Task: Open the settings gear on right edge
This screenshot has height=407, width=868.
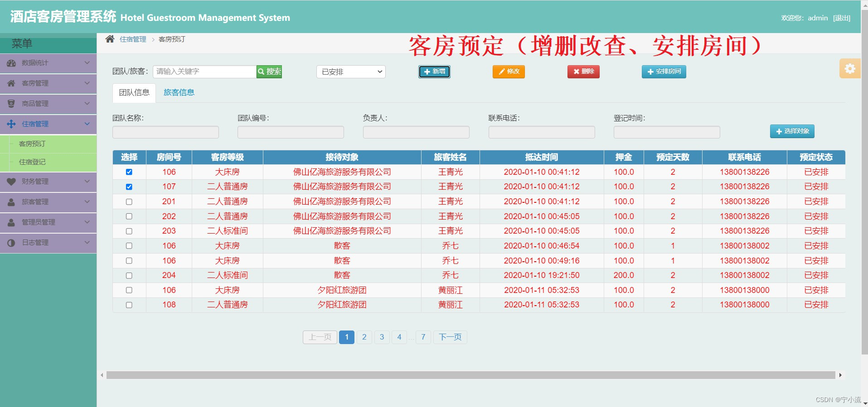Action: [x=850, y=68]
